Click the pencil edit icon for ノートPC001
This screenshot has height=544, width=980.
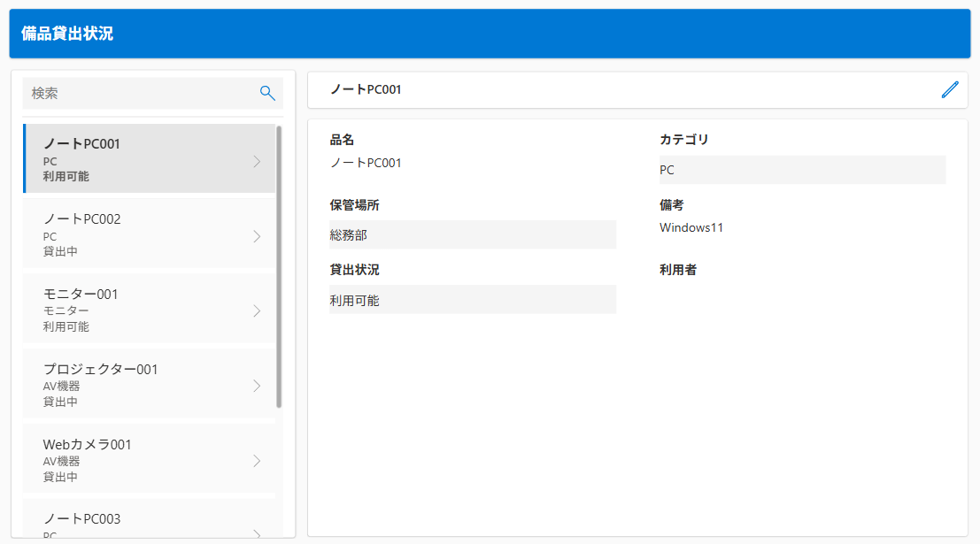point(949,90)
